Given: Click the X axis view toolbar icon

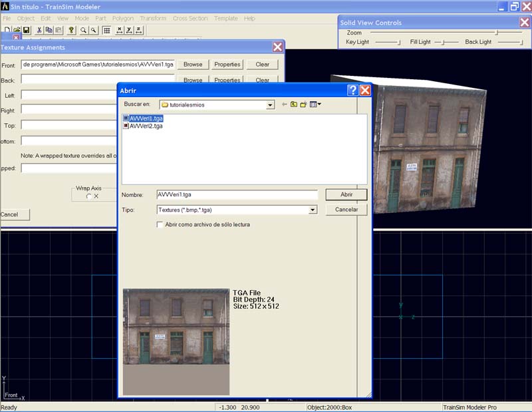Looking at the screenshot, I should [119, 30].
